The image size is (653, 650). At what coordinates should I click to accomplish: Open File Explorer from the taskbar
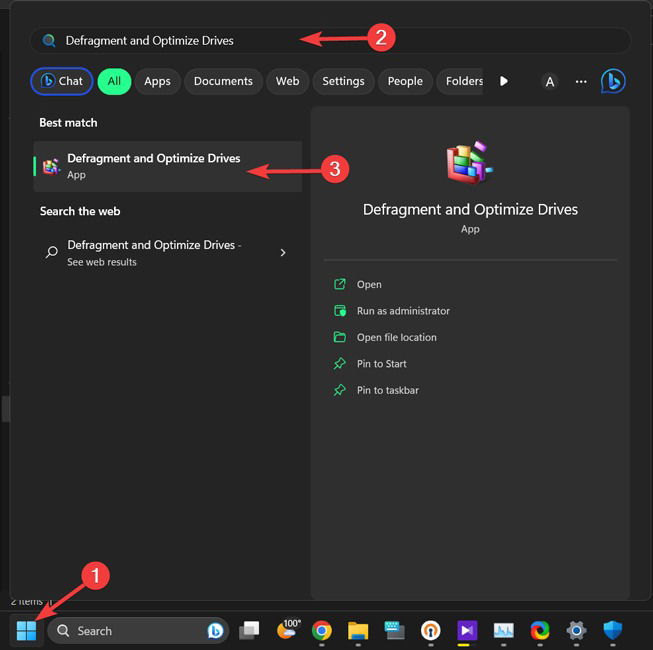tap(358, 631)
